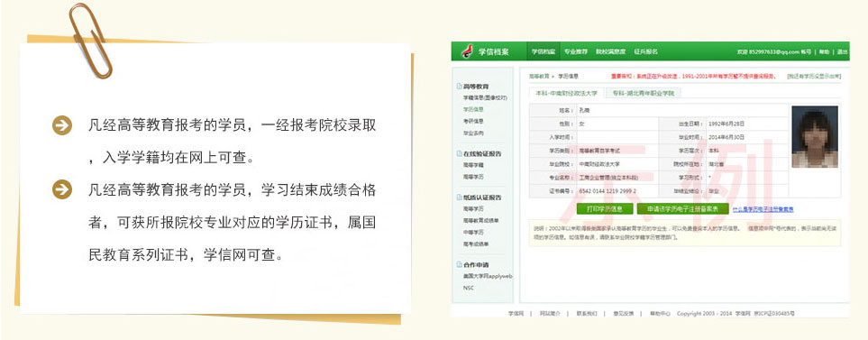Open 高等学历 under 纸质认证报告
Screen dimensions: 868x340
(x=473, y=208)
